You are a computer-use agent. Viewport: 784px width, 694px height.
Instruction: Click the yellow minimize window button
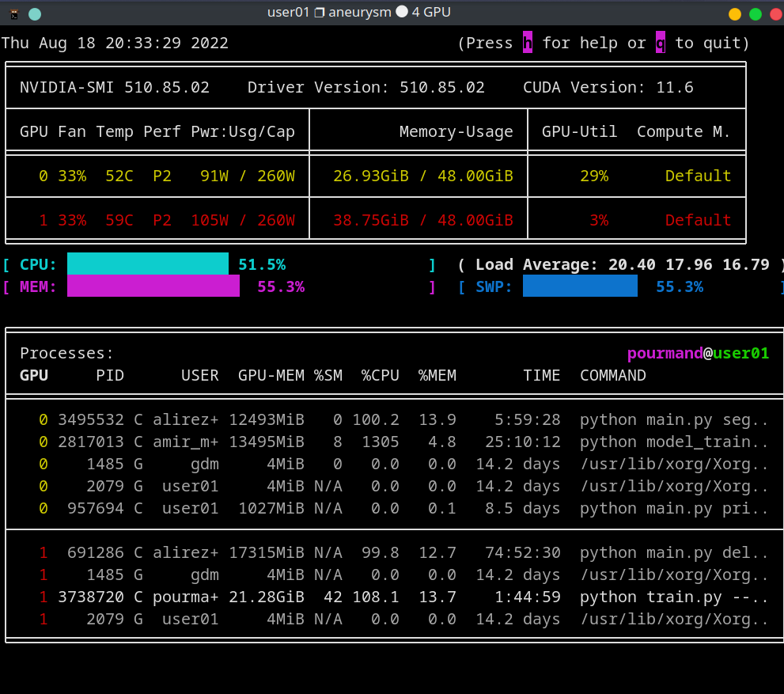(x=735, y=13)
